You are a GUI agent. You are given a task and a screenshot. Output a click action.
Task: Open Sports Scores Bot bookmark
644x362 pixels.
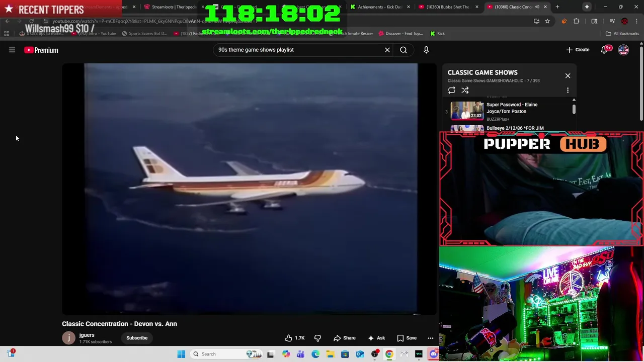[x=144, y=33]
